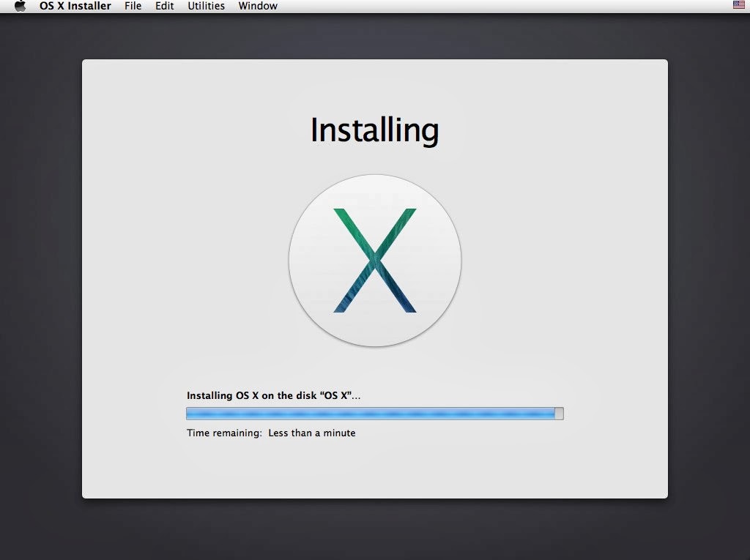Image resolution: width=750 pixels, height=560 pixels.
Task: Click the Installing heading
Action: [374, 130]
